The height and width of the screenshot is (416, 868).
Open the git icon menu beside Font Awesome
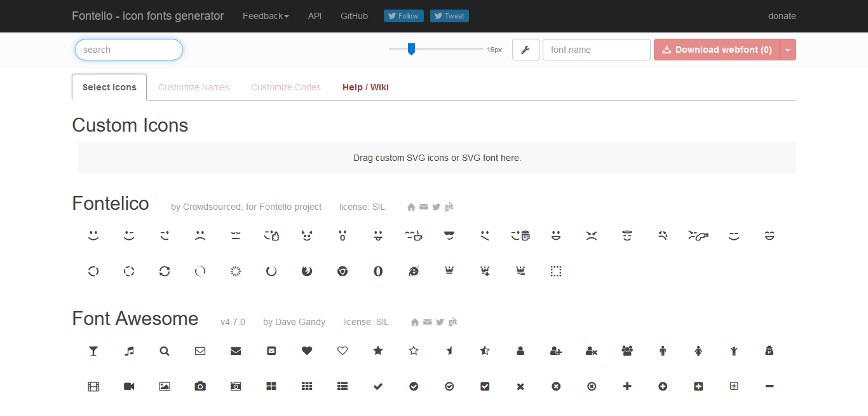452,322
